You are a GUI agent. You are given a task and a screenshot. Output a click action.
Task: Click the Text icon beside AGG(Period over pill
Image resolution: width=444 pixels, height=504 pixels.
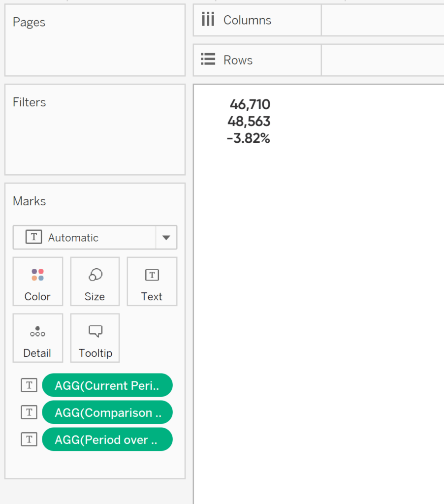click(29, 439)
